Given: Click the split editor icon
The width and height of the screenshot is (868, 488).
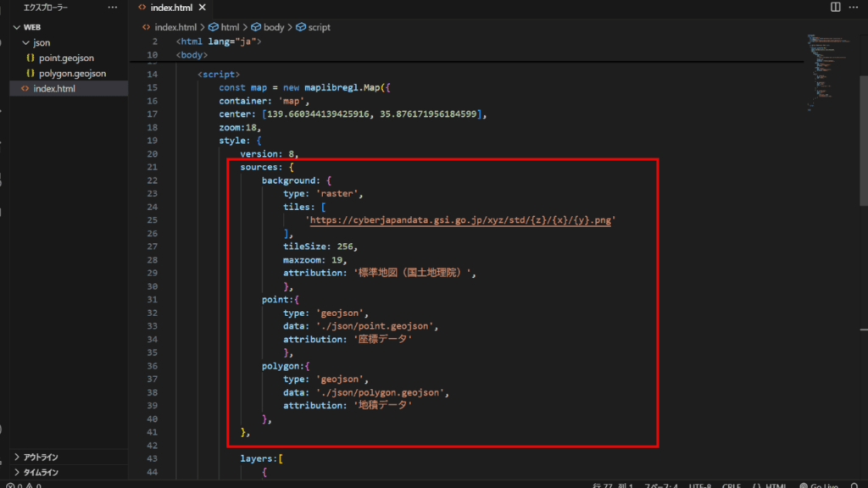Looking at the screenshot, I should tap(836, 7).
